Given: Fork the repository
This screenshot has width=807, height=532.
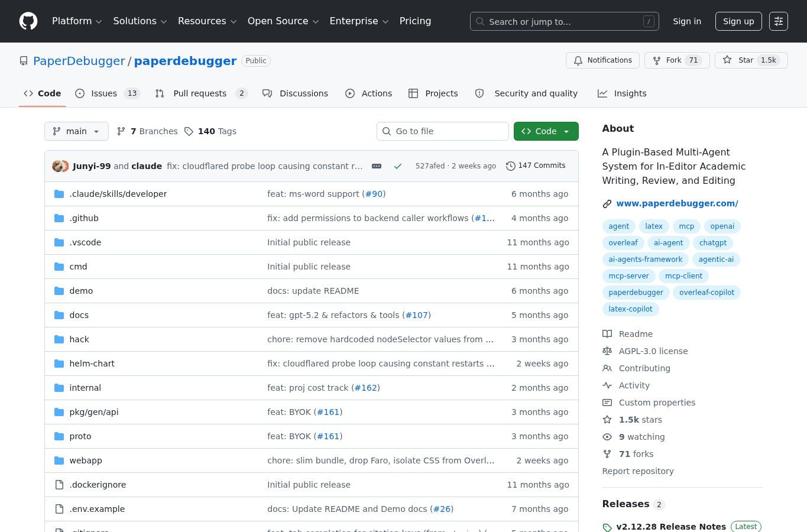Looking at the screenshot, I should [677, 60].
